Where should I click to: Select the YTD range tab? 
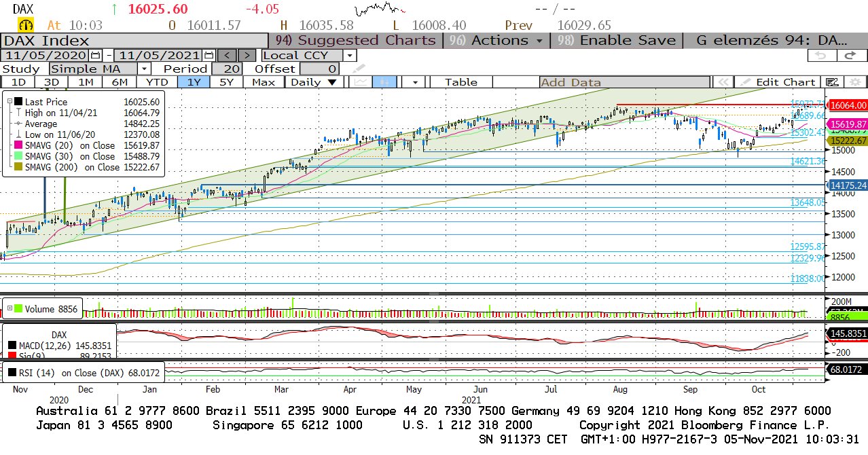(156, 82)
